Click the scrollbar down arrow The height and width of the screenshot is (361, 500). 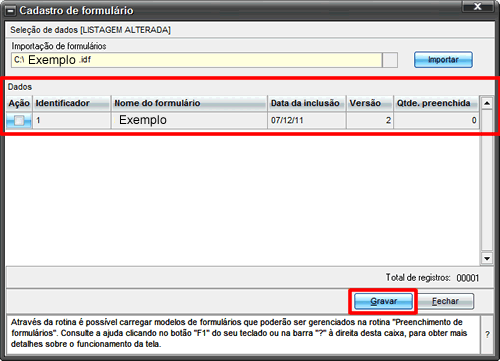tap(487, 258)
